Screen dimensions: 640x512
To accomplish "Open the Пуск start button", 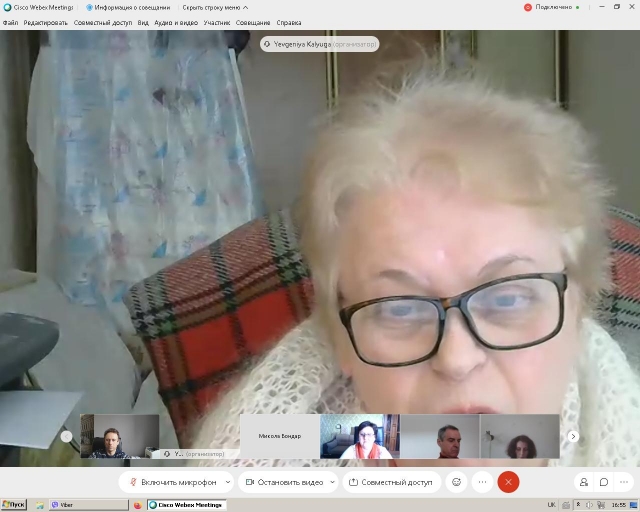I will pyautogui.click(x=13, y=505).
